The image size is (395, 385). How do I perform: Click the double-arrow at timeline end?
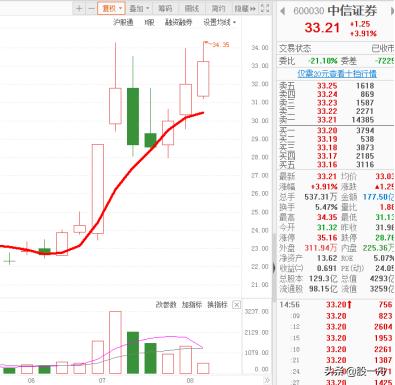tap(267, 380)
